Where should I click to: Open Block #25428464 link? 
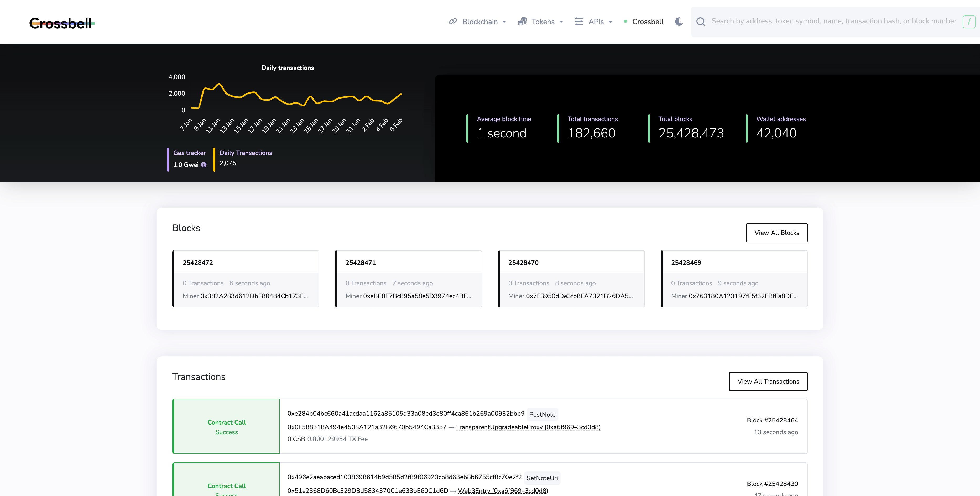[x=772, y=420]
